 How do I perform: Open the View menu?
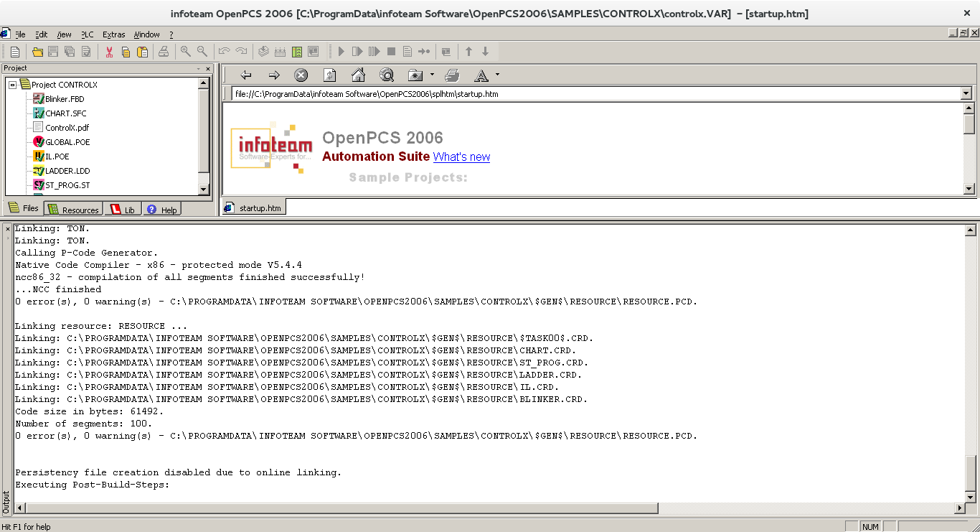tap(64, 34)
